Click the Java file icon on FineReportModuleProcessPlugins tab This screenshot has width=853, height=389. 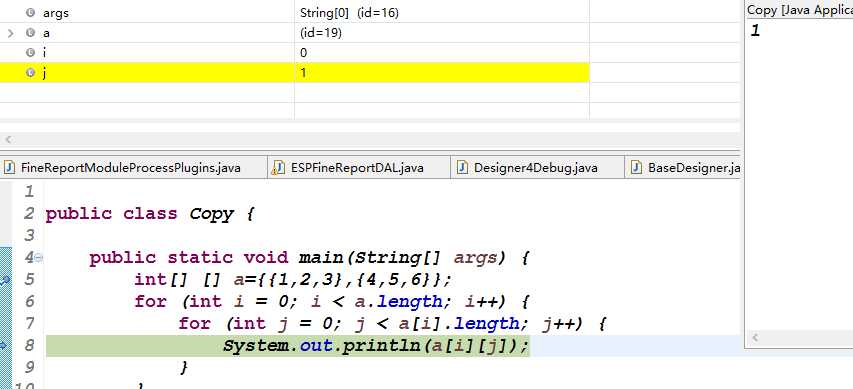[x=10, y=168]
